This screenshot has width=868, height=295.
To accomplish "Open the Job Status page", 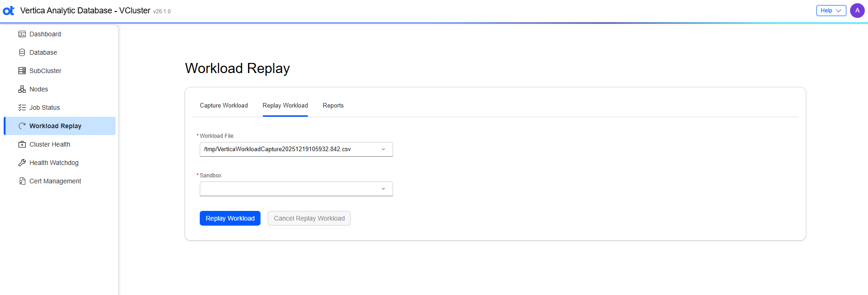I will tap(60, 108).
